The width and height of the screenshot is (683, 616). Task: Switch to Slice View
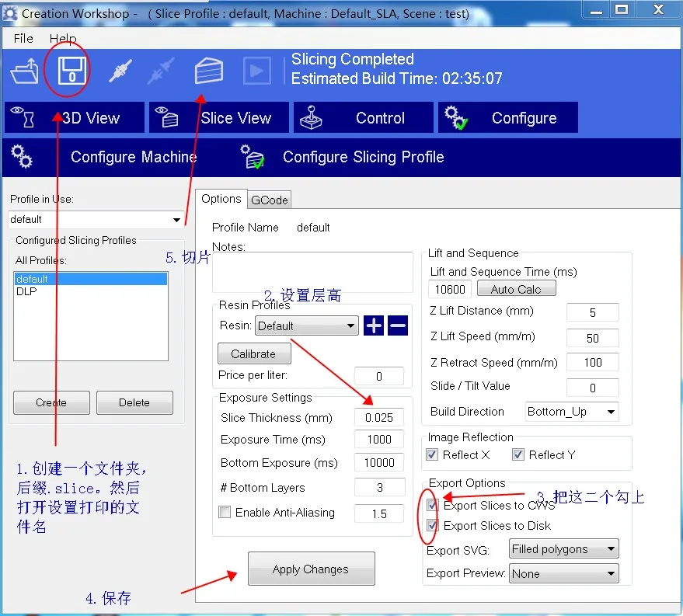point(218,117)
